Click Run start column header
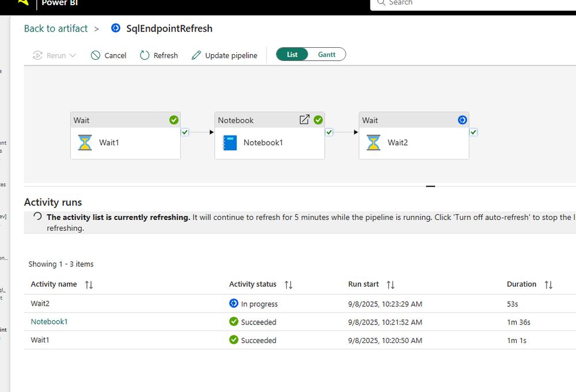The height and width of the screenshot is (392, 576). tap(363, 284)
